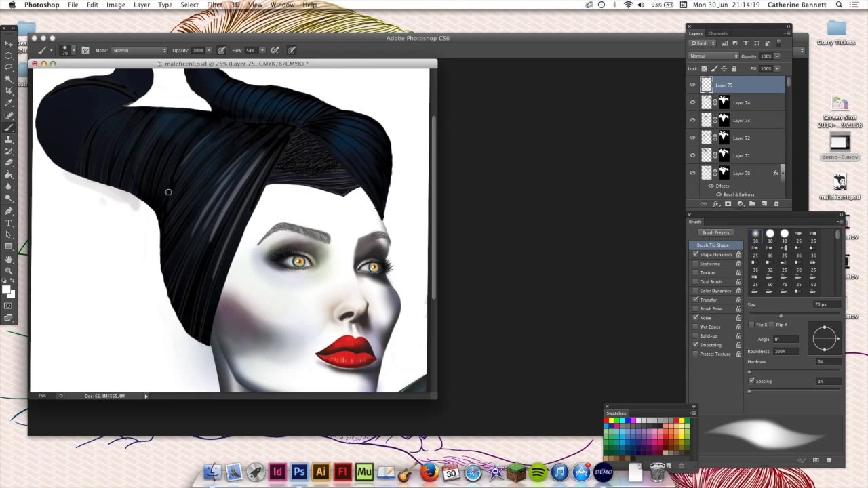The height and width of the screenshot is (488, 868).
Task: Open the Mode dropdown in options bar
Action: click(140, 50)
